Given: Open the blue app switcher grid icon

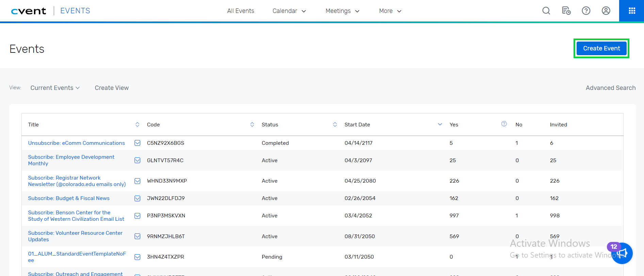Looking at the screenshot, I should click(x=632, y=11).
